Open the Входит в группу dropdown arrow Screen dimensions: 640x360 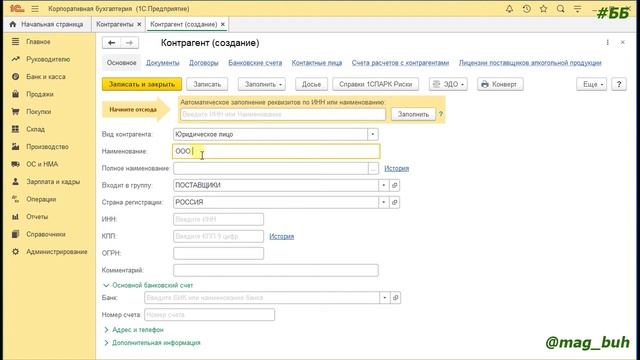point(384,185)
